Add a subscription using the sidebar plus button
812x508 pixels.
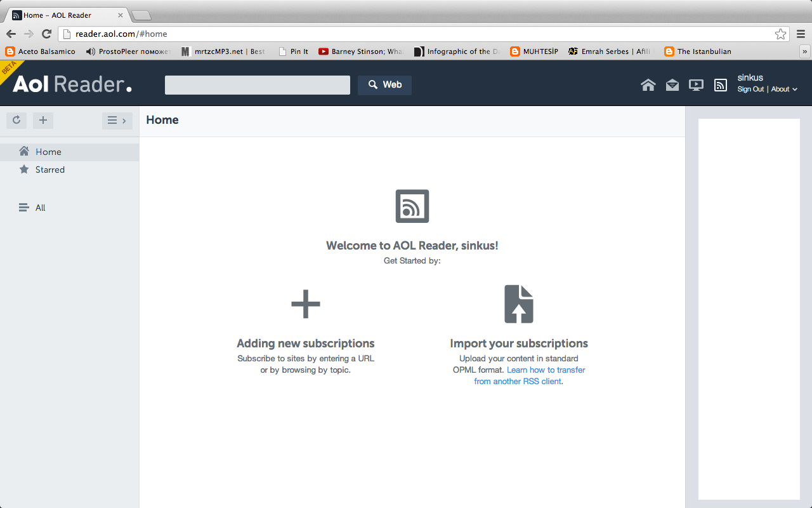[x=43, y=120]
